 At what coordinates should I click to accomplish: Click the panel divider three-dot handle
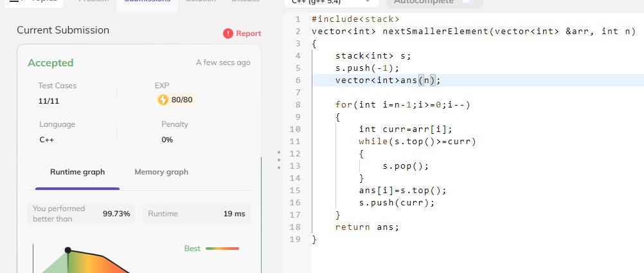[x=279, y=160]
